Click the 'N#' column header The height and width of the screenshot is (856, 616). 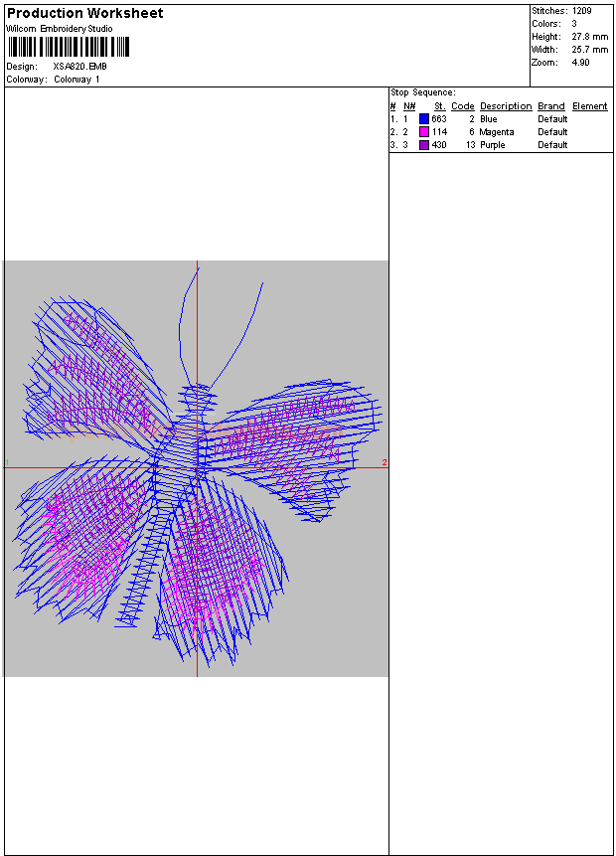409,106
